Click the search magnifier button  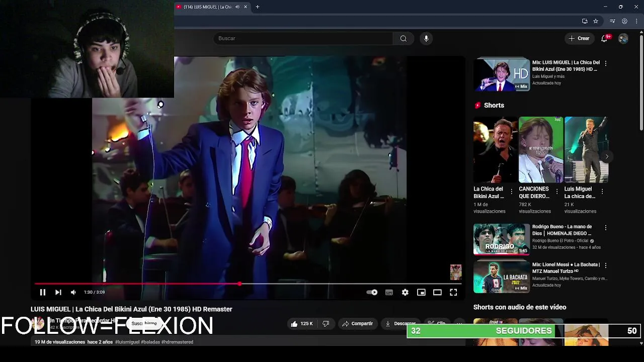404,38
